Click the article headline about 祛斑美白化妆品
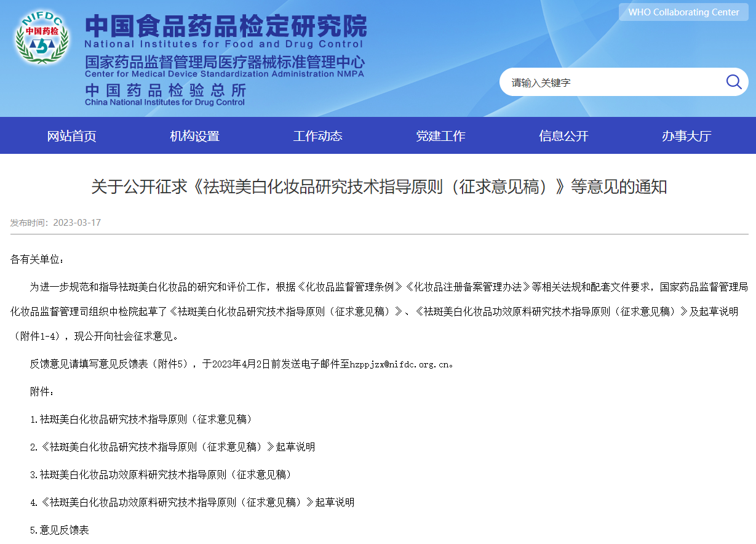756x544 pixels. click(379, 187)
